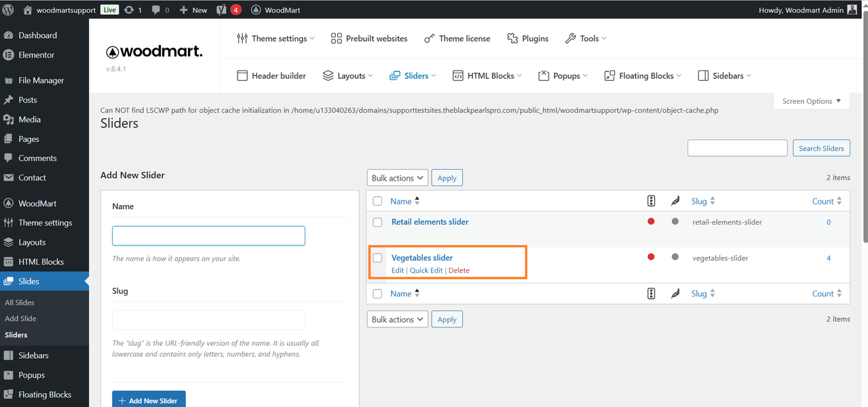The width and height of the screenshot is (868, 407).
Task: Click the plus New button in admin bar
Action: [x=193, y=10]
